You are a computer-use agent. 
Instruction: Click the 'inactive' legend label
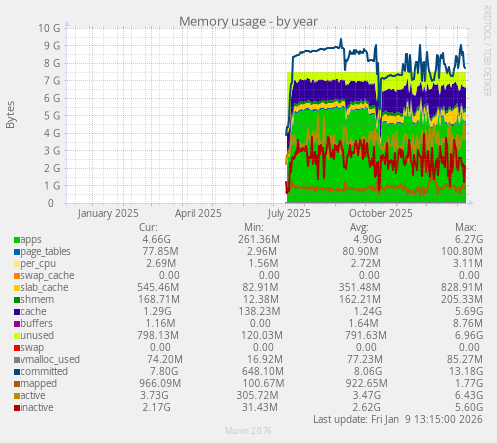pyautogui.click(x=37, y=407)
